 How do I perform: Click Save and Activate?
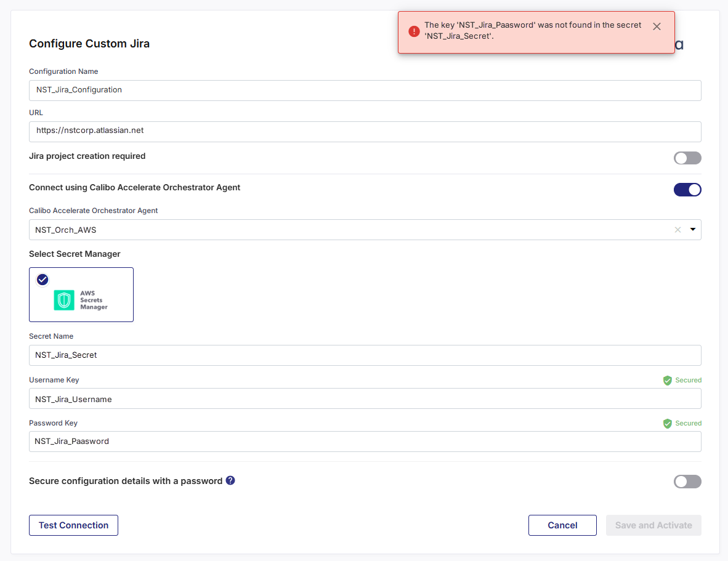(x=653, y=525)
